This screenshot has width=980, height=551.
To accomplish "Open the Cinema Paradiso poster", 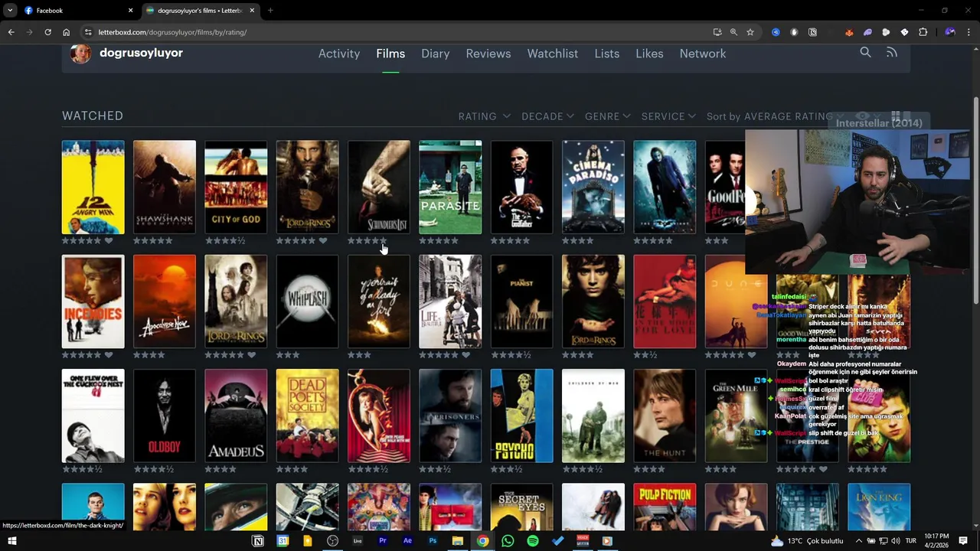I will point(593,187).
